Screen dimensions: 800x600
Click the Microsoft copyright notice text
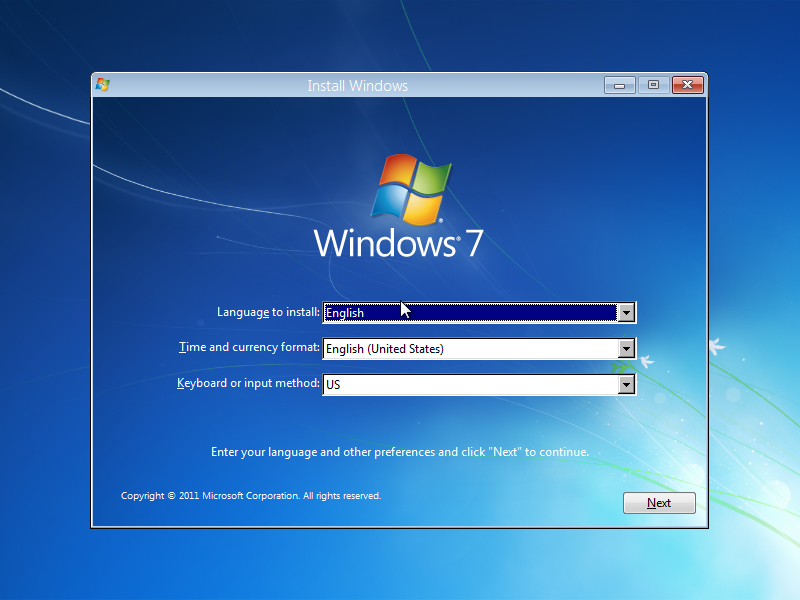251,496
